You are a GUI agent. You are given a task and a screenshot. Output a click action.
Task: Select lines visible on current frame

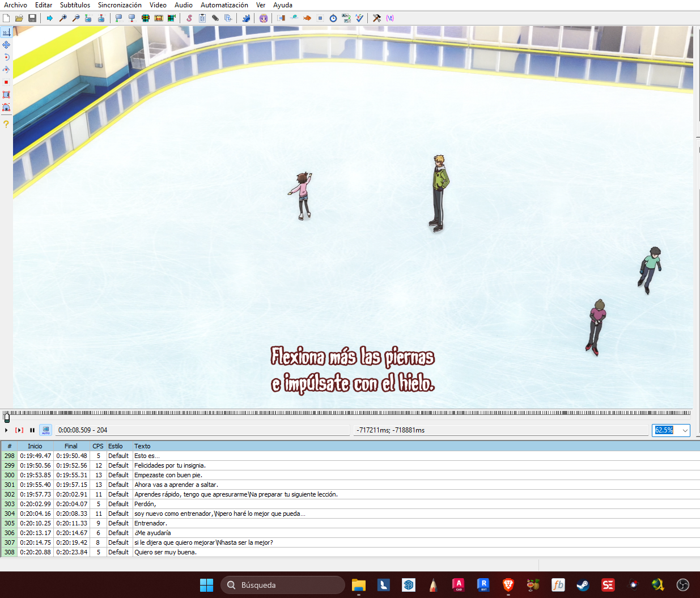146,18
